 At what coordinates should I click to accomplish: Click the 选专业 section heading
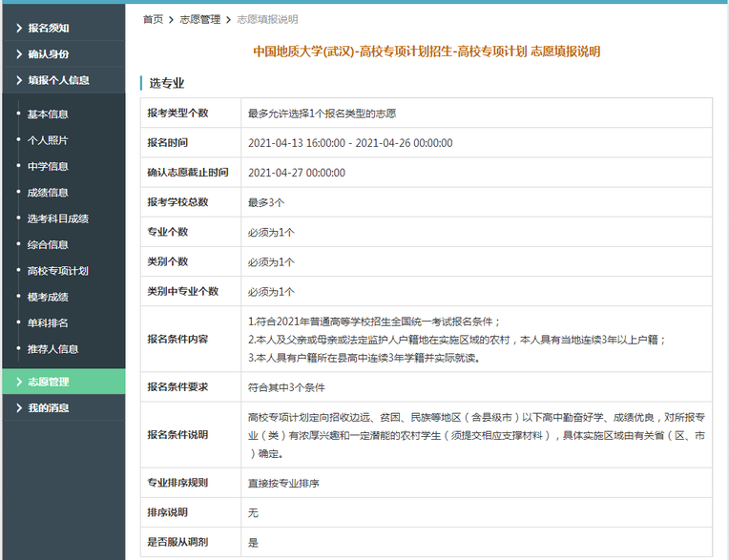pyautogui.click(x=166, y=83)
